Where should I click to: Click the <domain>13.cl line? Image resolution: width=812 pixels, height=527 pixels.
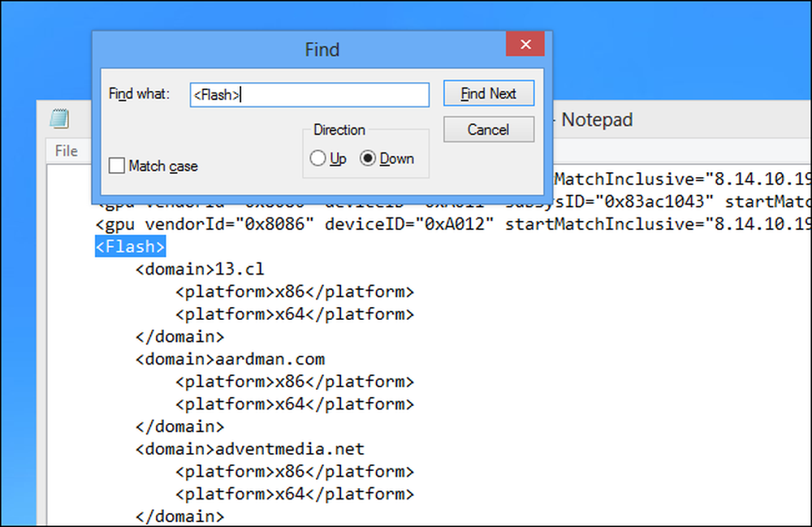click(200, 270)
